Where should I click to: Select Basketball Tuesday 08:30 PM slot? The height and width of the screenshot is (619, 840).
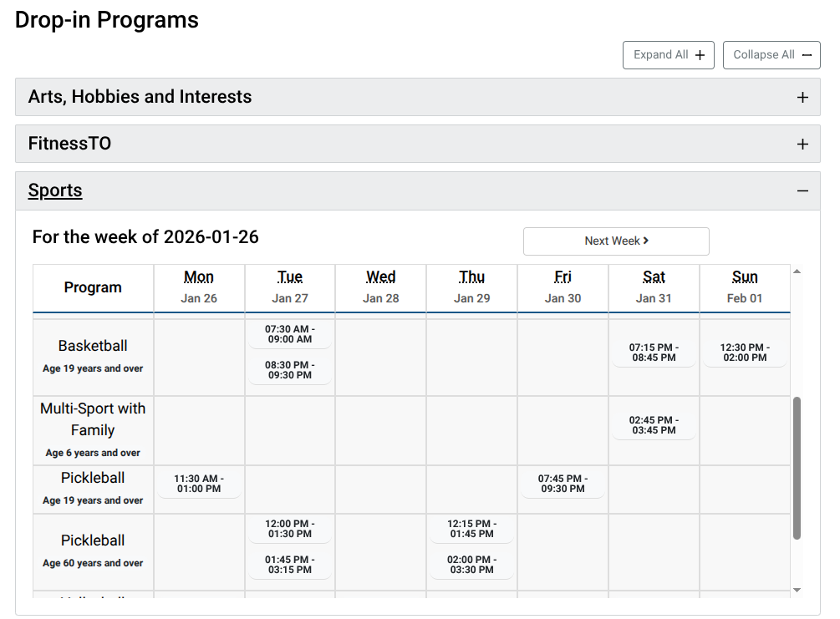[289, 370]
